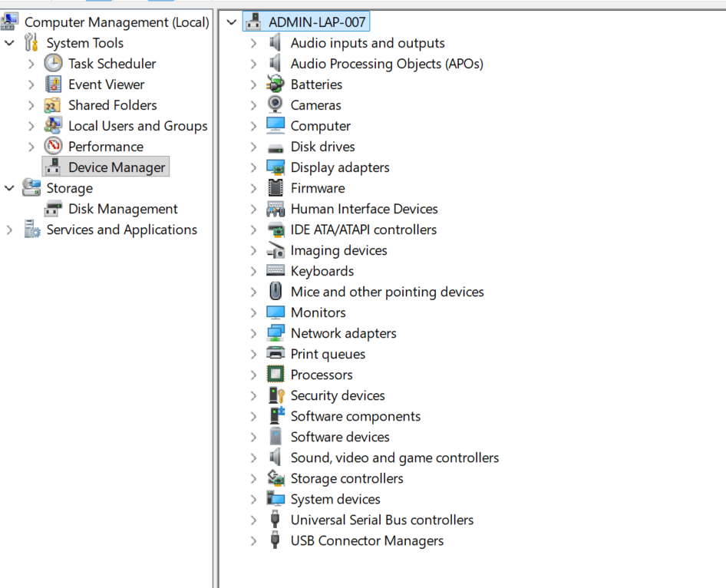
Task: Click the Task Scheduler clock icon
Action: tap(53, 64)
